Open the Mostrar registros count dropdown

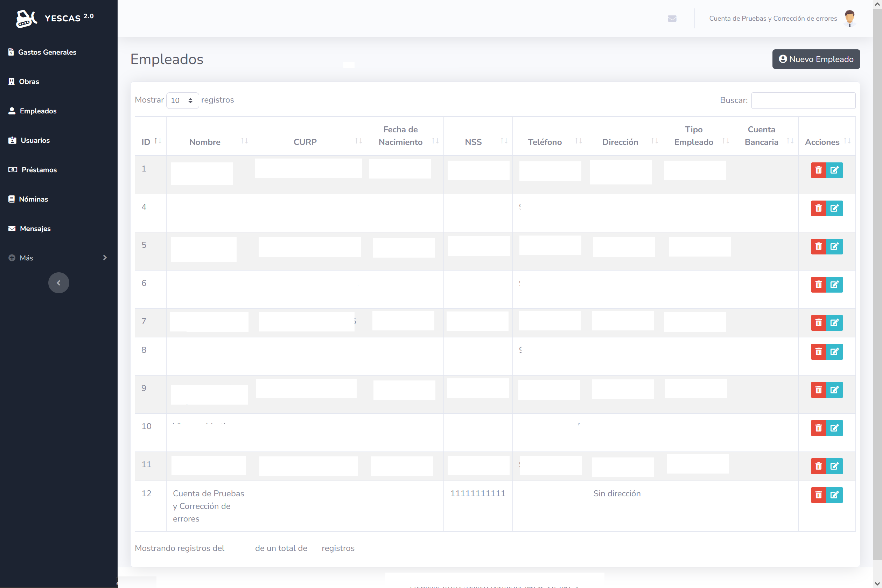click(x=182, y=100)
